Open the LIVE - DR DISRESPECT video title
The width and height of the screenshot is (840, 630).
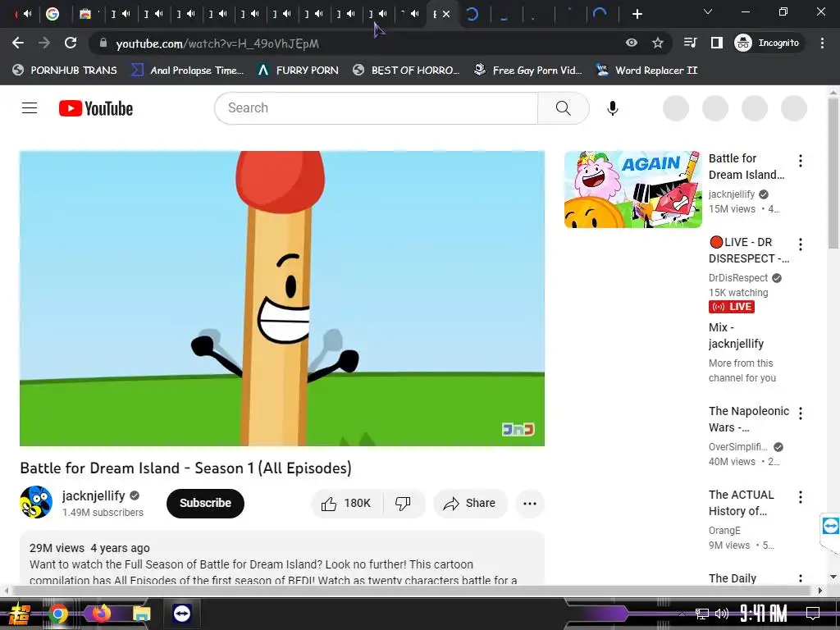tap(749, 250)
